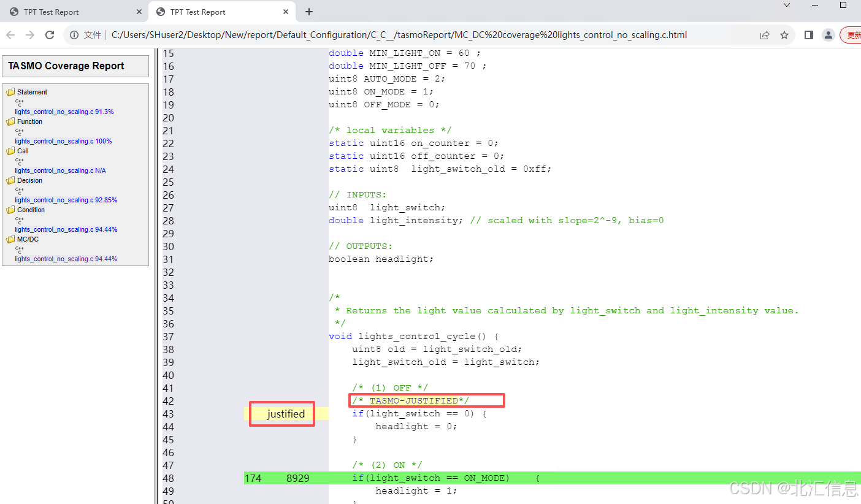Open Call coverage file link N/A

tap(61, 170)
